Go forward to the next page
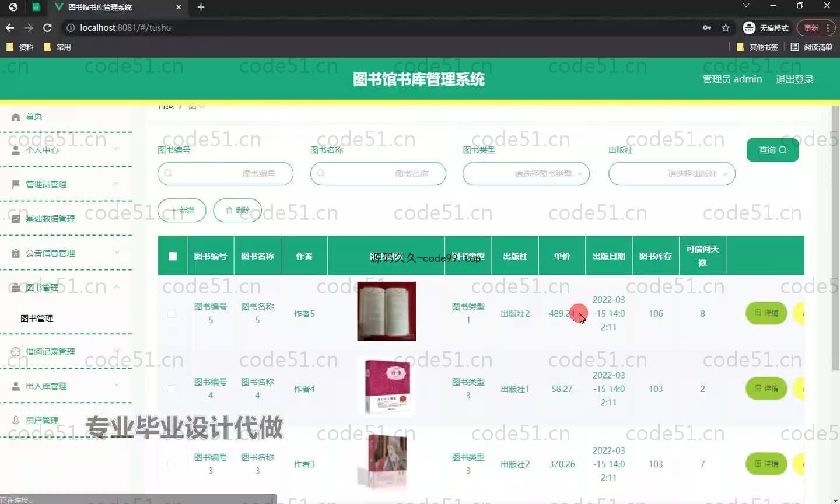840x504 pixels. tap(29, 27)
